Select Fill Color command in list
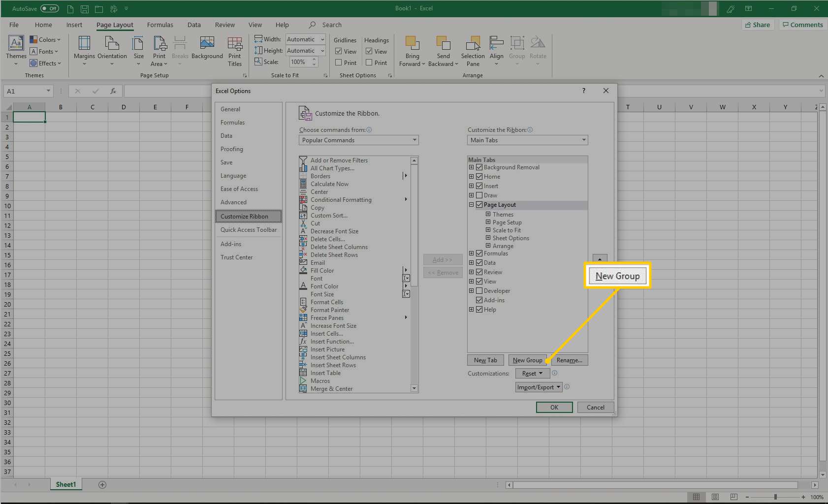 click(322, 271)
